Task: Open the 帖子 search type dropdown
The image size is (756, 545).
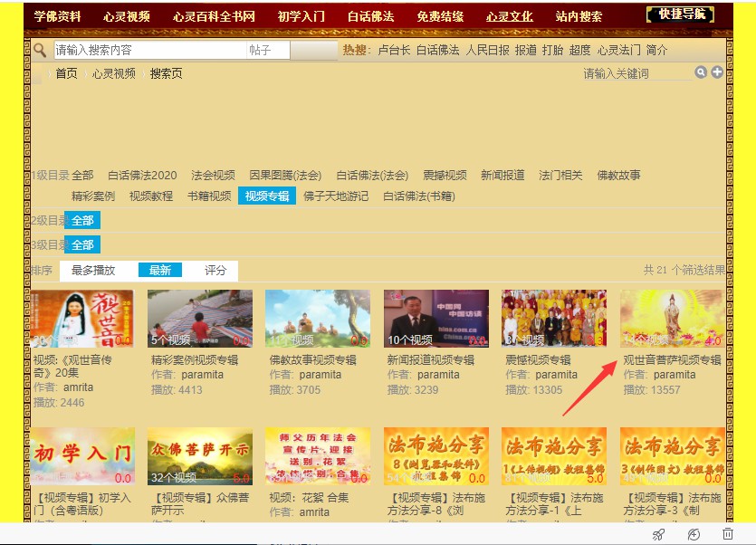Action: pyautogui.click(x=268, y=50)
